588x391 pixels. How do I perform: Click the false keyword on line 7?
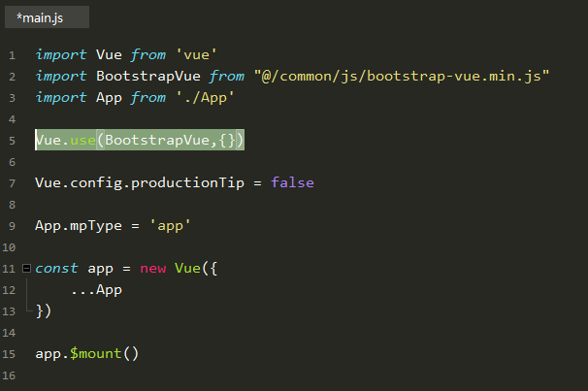pyautogui.click(x=292, y=182)
